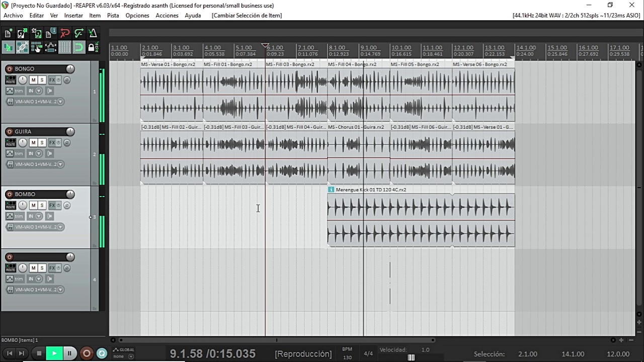Solo the BONGO track

pyautogui.click(x=42, y=80)
